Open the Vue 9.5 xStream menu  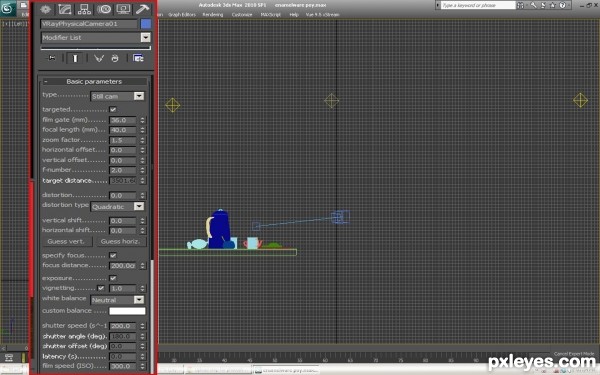322,15
